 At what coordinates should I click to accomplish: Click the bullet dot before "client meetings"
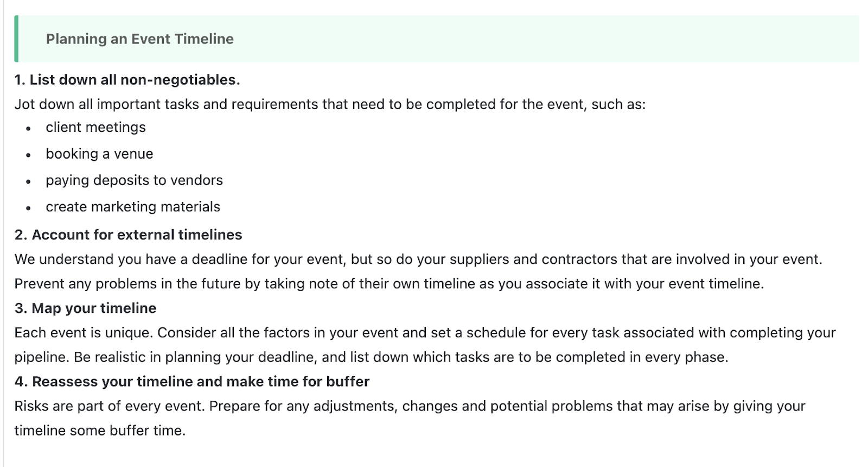pos(28,129)
